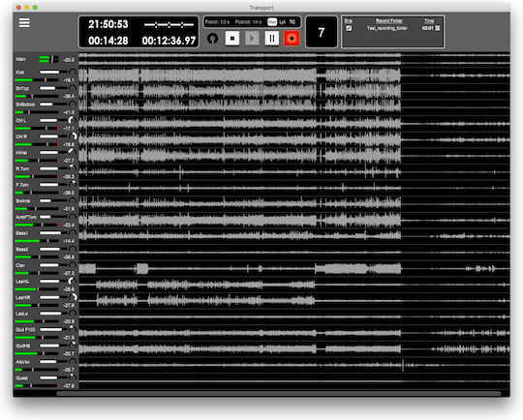The image size is (523, 420).
Task: Adjust the AlaVox pan knob
Action: tap(72, 361)
